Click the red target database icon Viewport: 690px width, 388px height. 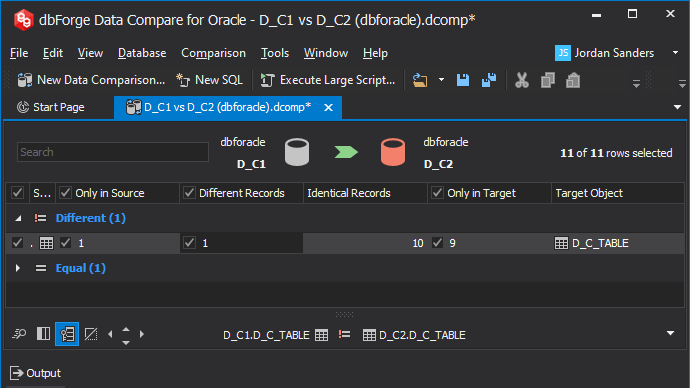(393, 152)
